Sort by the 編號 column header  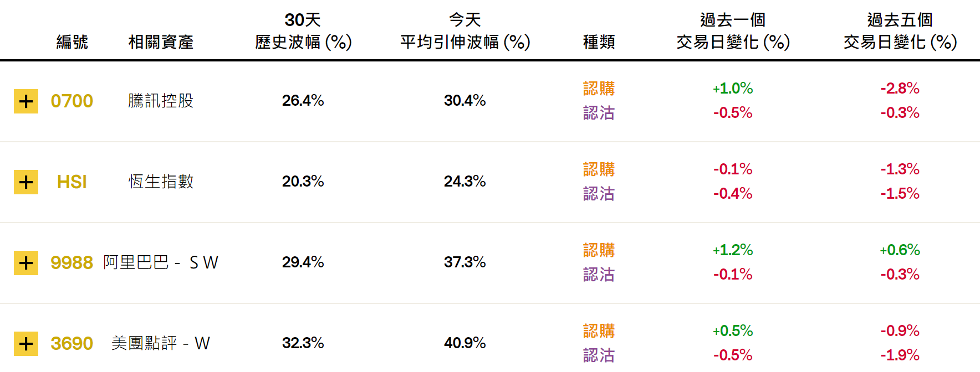tap(72, 42)
